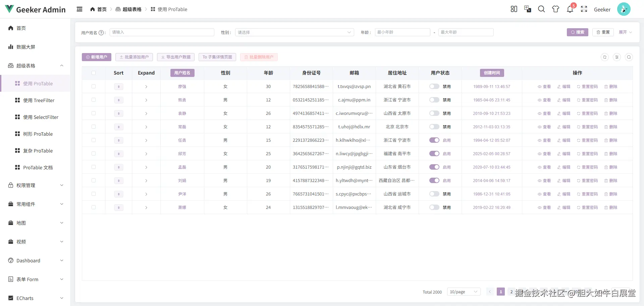644x306 pixels.
Task: Click the language translation icon
Action: 528,9
